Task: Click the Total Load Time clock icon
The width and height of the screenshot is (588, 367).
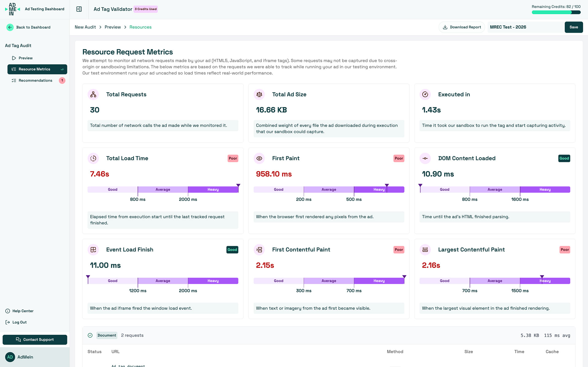Action: (93, 159)
